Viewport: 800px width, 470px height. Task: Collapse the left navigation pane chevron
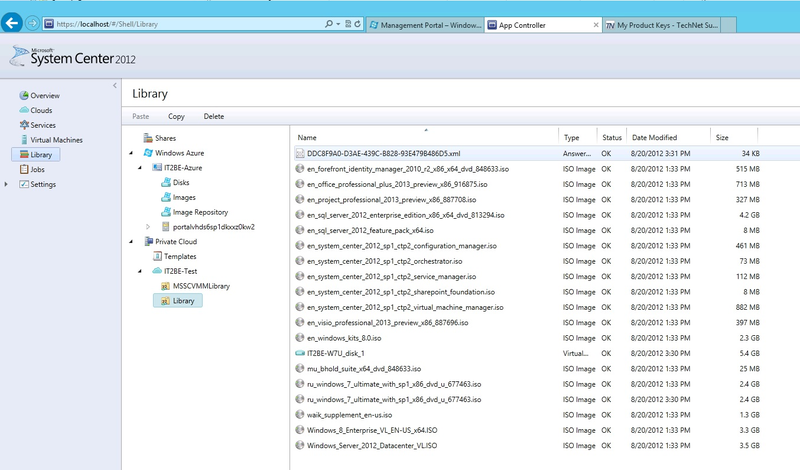115,85
